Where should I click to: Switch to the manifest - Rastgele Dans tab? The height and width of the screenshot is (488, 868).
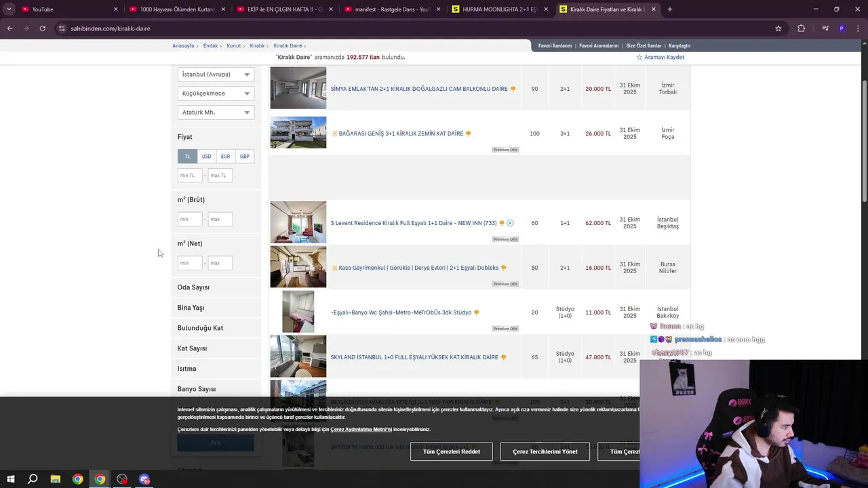391,9
